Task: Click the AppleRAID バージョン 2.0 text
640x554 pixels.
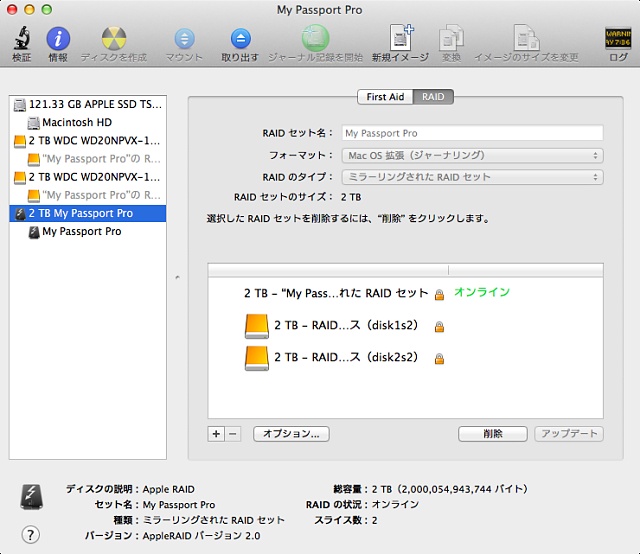Action: pyautogui.click(x=201, y=536)
